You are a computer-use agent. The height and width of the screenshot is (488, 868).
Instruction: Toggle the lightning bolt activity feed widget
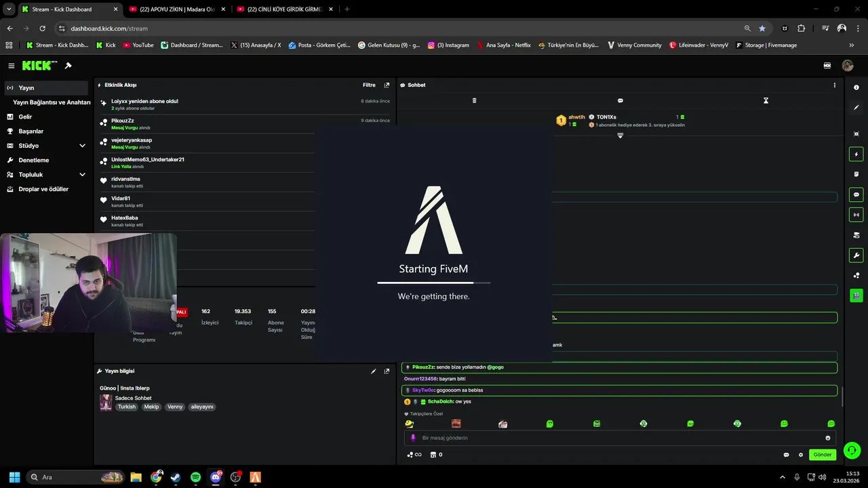point(856,155)
